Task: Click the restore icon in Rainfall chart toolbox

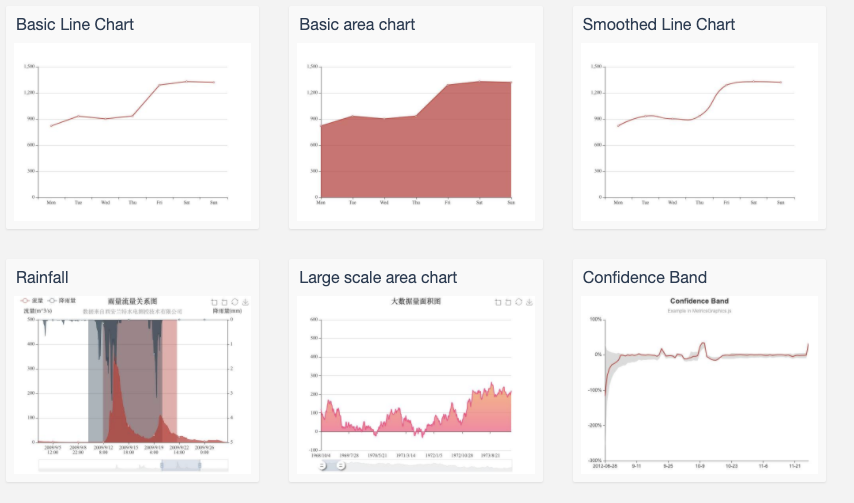Action: coord(235,302)
